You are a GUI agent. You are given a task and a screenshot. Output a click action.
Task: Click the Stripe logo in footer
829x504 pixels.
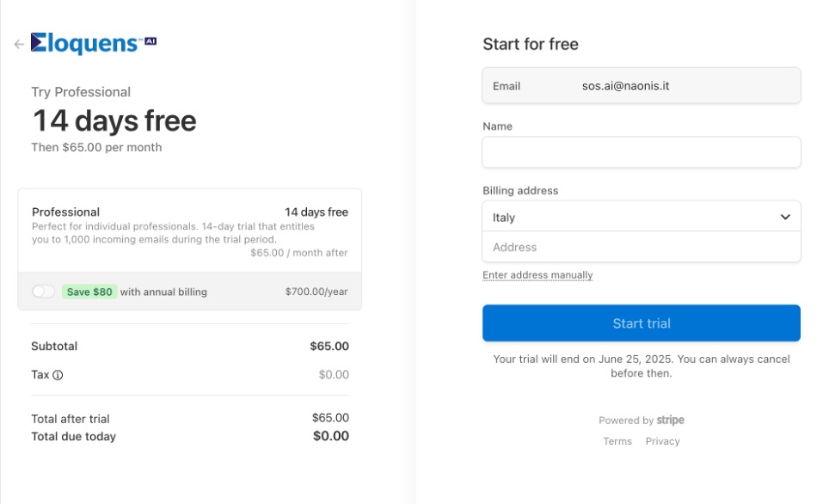click(x=671, y=420)
